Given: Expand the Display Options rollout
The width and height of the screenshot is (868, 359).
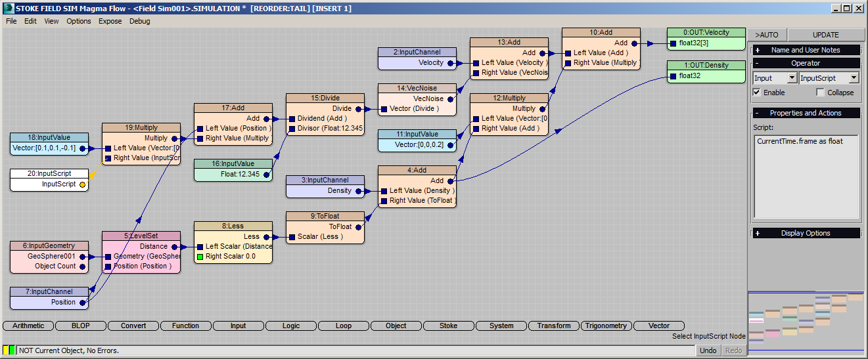Looking at the screenshot, I should (x=806, y=233).
